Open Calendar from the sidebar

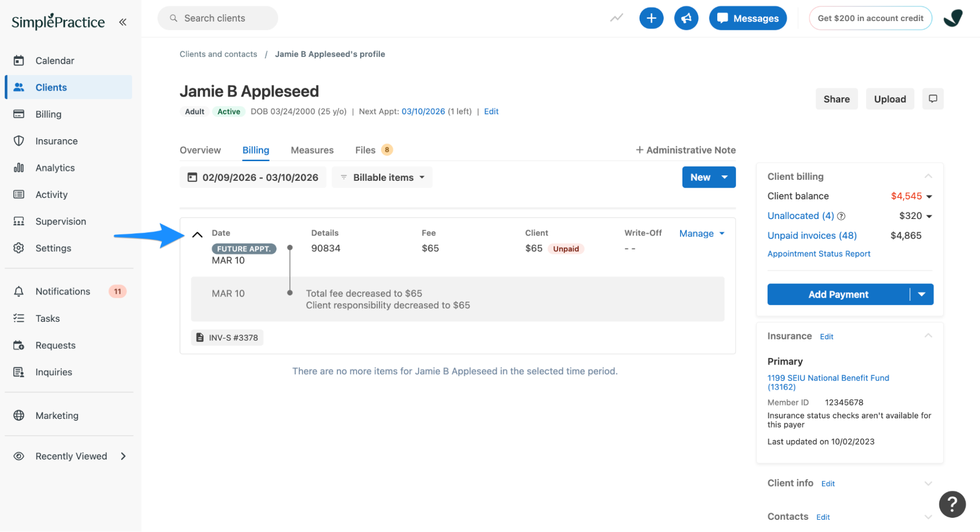pyautogui.click(x=54, y=61)
